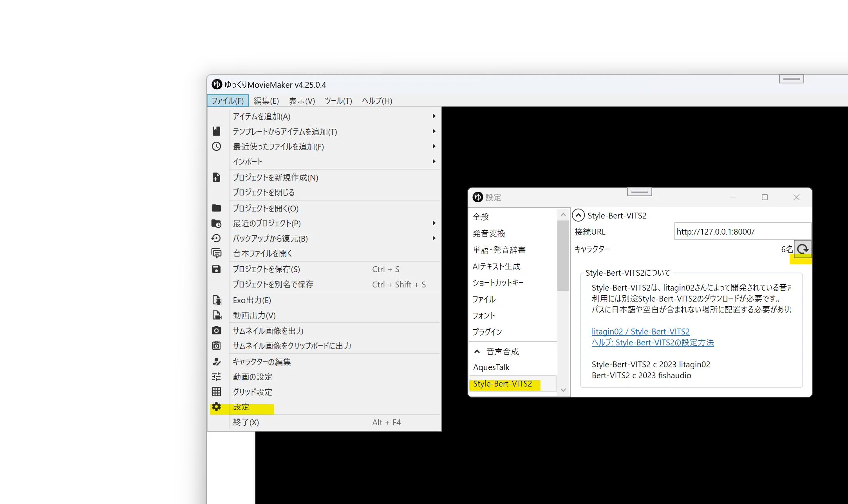848x504 pixels.
Task: Open the 編集(E) menu
Action: (266, 101)
